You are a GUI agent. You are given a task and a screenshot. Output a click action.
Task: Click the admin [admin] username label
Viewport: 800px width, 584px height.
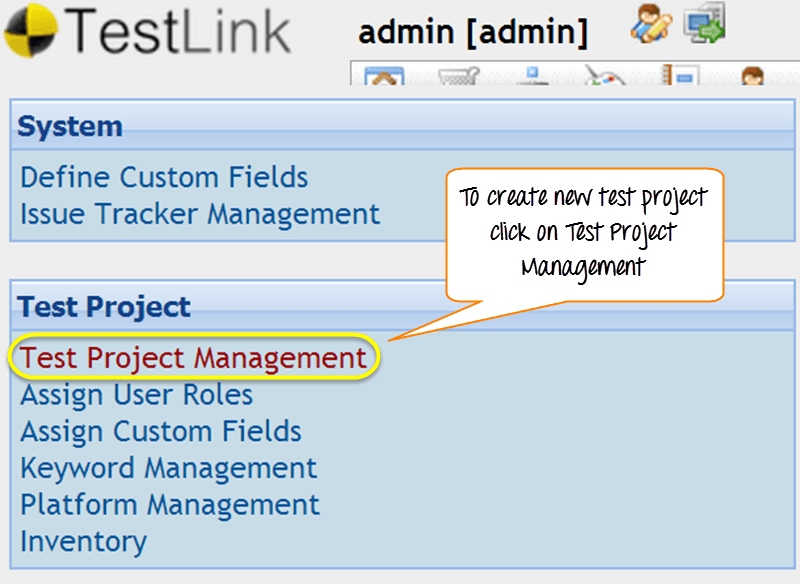[x=473, y=32]
